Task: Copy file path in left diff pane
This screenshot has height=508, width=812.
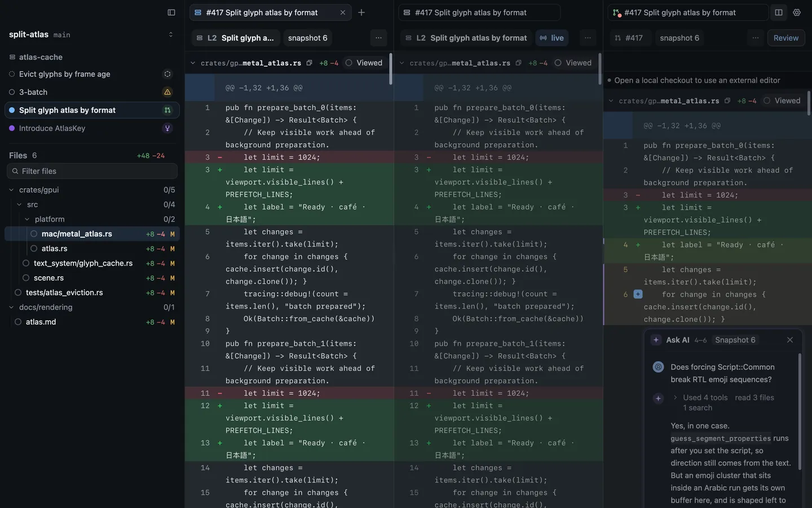Action: (309, 63)
